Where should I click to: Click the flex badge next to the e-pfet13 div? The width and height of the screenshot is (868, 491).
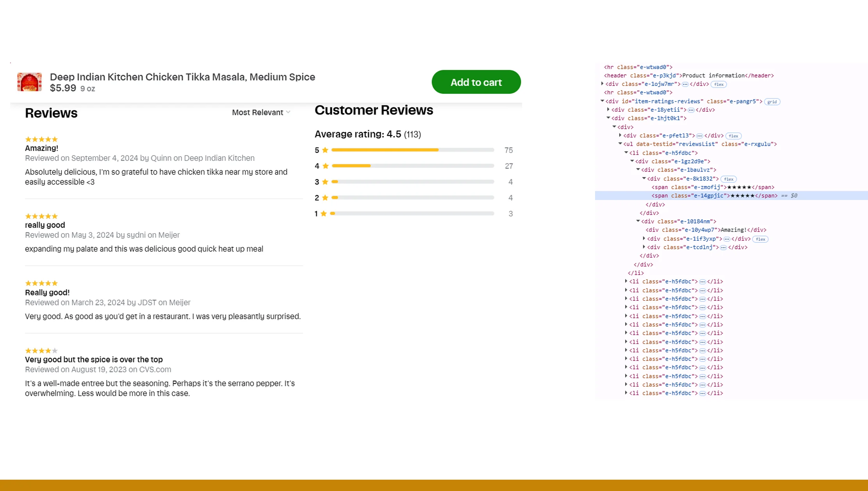coord(733,136)
